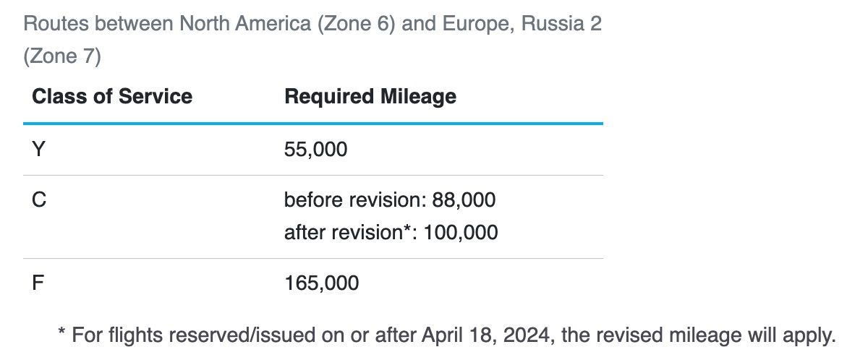
Task: Click the divider between C and F rows
Action: coord(313,258)
